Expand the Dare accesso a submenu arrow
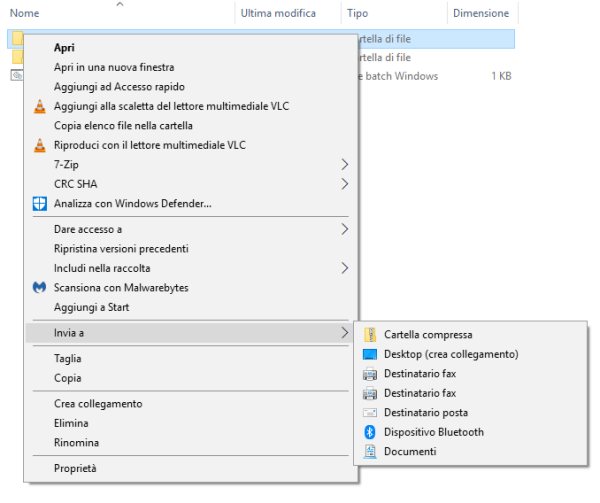 tap(345, 229)
